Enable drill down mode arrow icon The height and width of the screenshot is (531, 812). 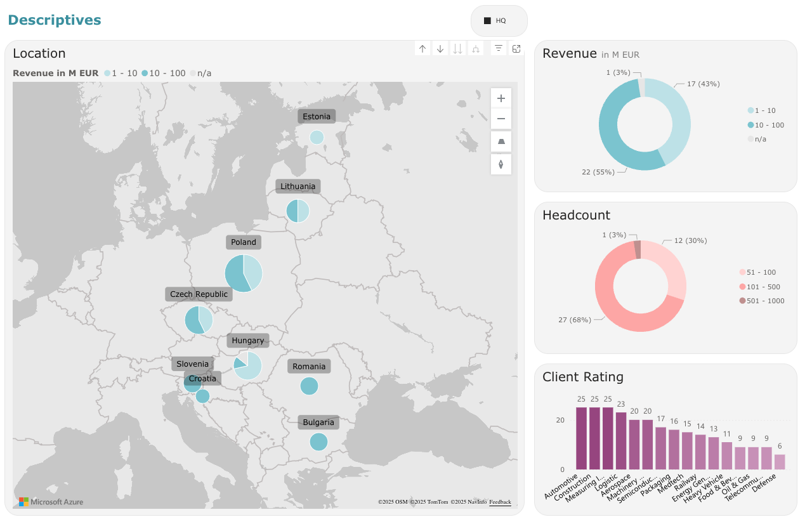[440, 49]
